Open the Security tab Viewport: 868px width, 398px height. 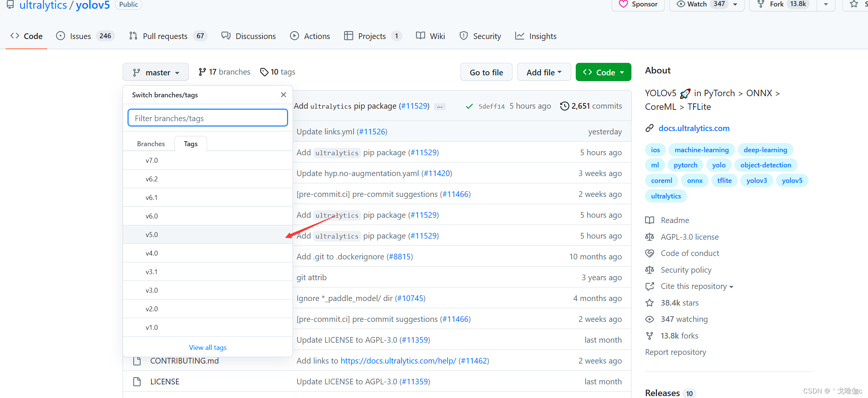click(480, 36)
